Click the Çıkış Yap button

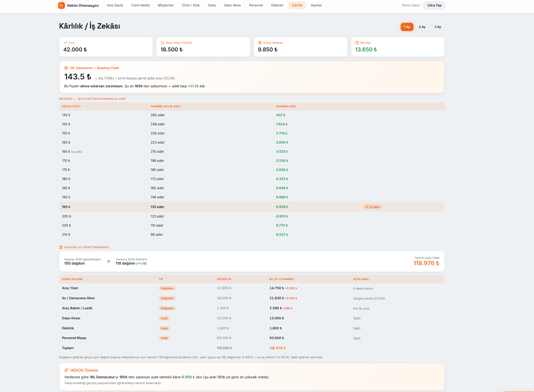[x=434, y=5]
